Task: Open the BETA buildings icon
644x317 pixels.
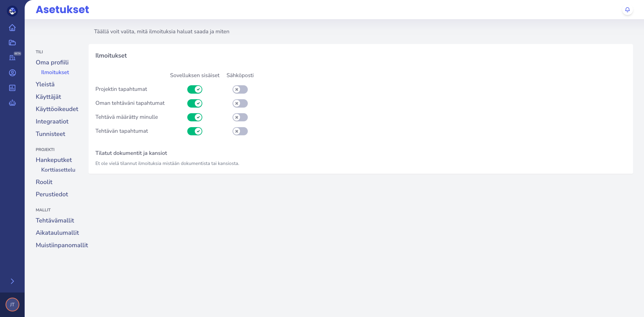Action: point(12,58)
